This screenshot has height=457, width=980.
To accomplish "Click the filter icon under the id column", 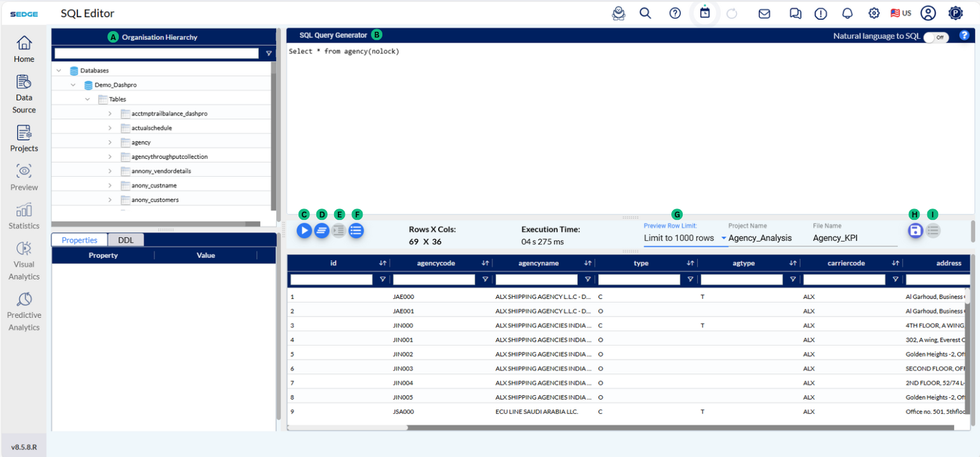I will 382,279.
